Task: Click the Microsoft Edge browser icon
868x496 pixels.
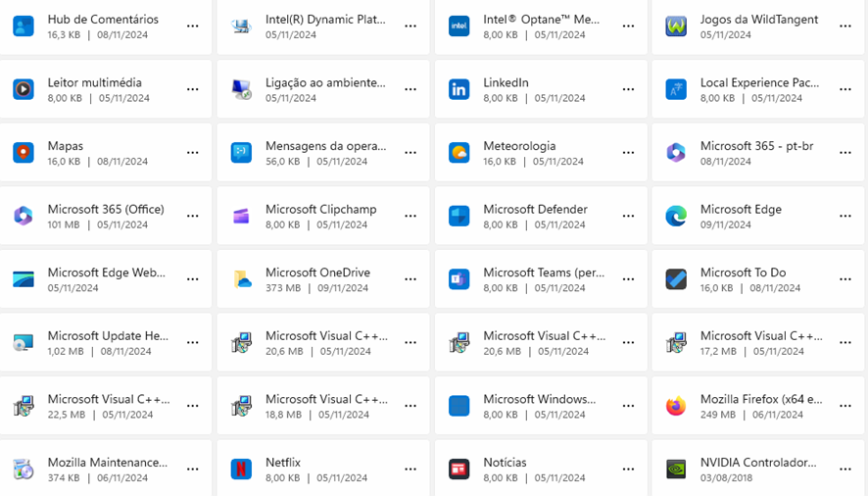Action: click(x=676, y=216)
